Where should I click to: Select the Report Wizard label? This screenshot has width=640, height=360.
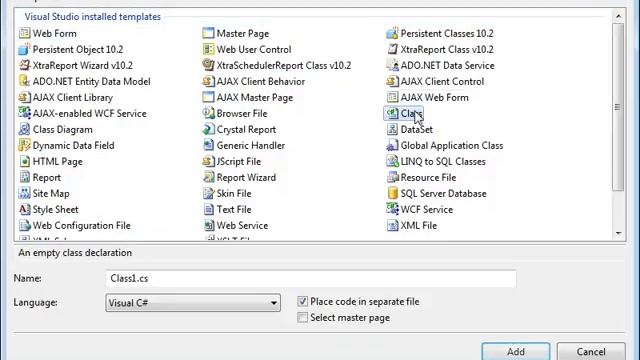click(246, 178)
